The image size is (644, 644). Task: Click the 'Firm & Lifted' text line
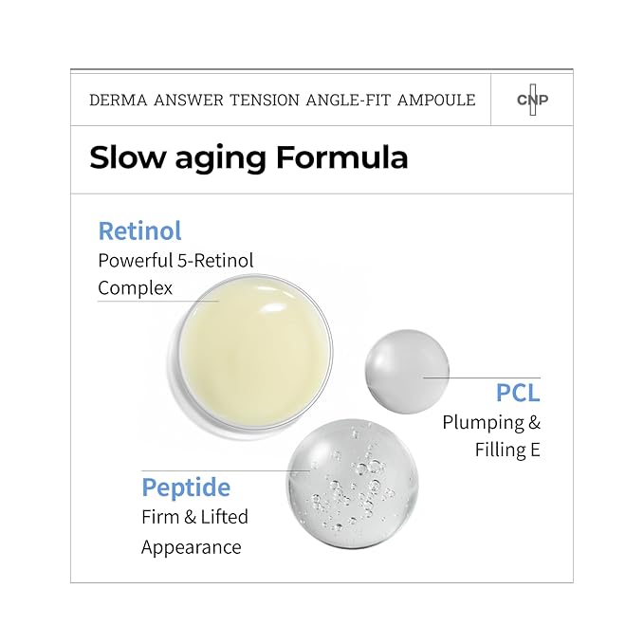click(194, 517)
